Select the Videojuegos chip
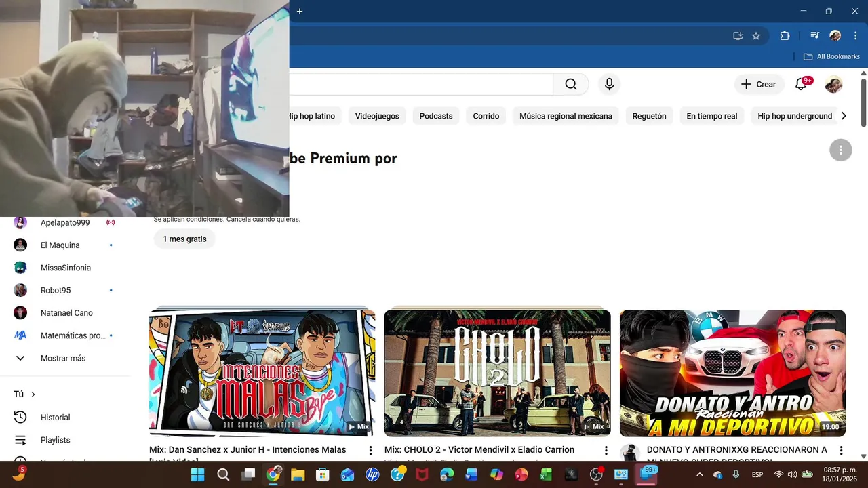 [x=377, y=116]
